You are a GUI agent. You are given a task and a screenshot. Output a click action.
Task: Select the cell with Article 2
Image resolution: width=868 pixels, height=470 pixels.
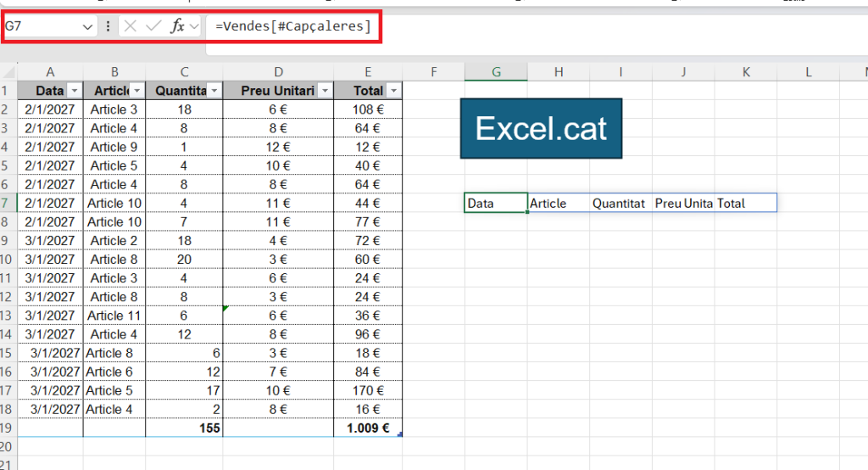point(114,241)
